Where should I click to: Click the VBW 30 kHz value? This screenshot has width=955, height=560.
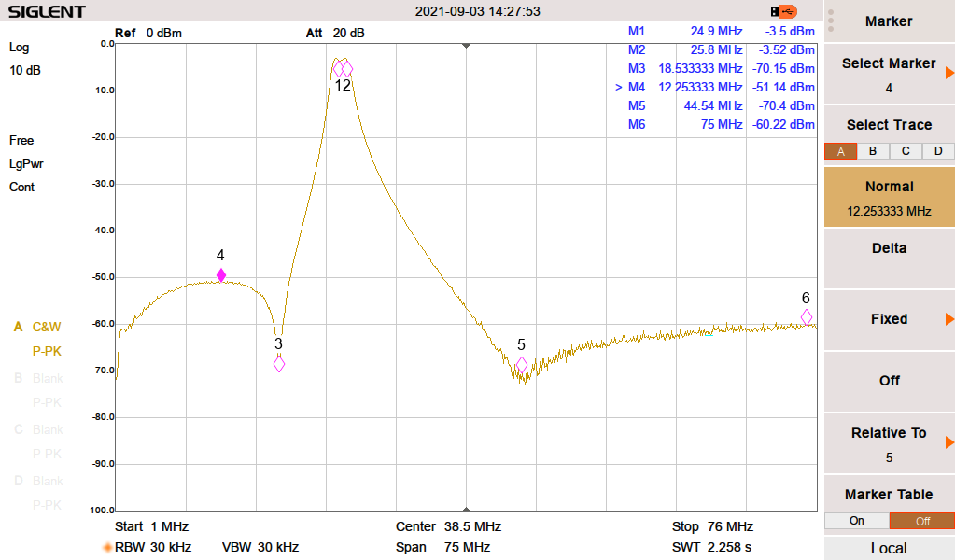click(260, 547)
